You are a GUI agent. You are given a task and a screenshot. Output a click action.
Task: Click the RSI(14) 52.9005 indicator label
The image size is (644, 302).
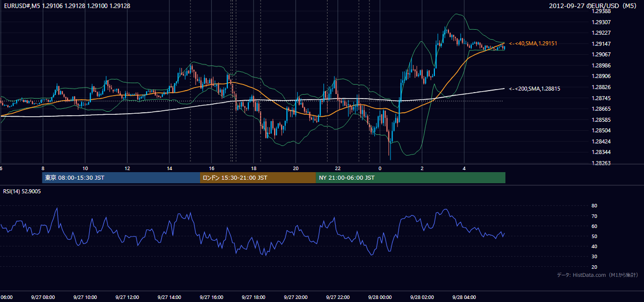pyautogui.click(x=22, y=191)
